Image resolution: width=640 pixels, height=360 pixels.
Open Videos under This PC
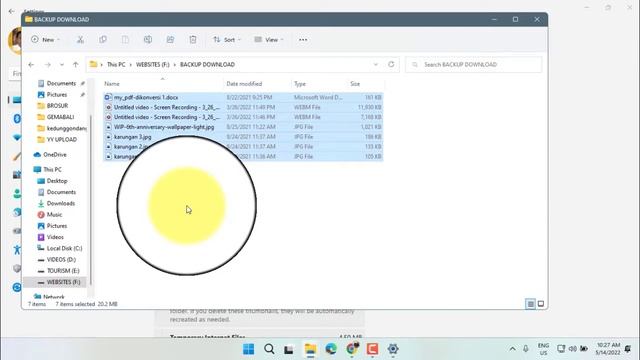[51, 237]
